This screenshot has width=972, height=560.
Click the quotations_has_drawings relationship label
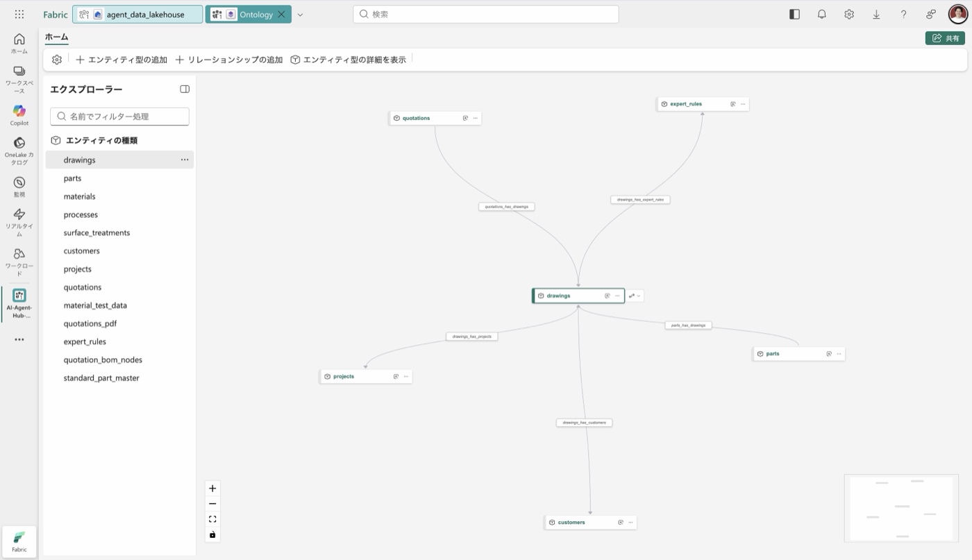[x=507, y=207]
